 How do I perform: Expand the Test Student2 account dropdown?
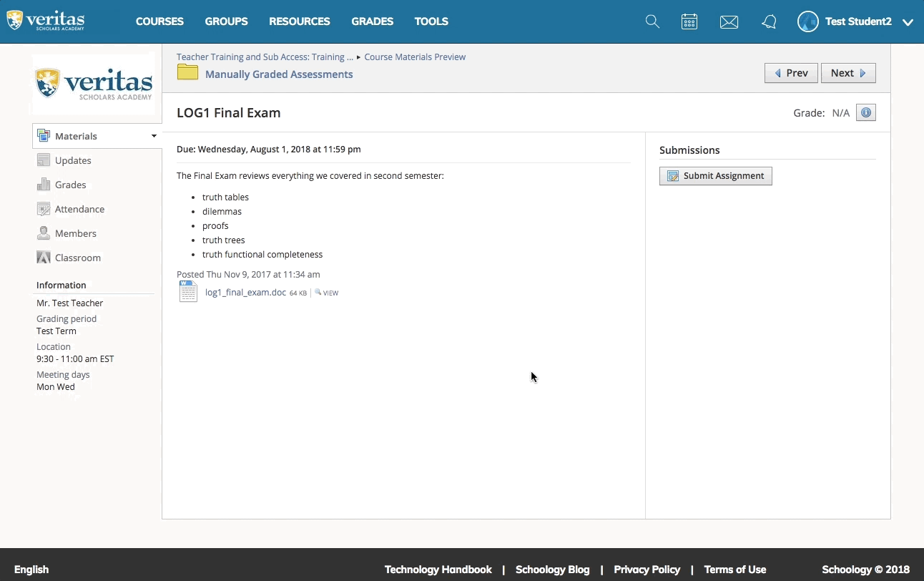click(x=908, y=22)
